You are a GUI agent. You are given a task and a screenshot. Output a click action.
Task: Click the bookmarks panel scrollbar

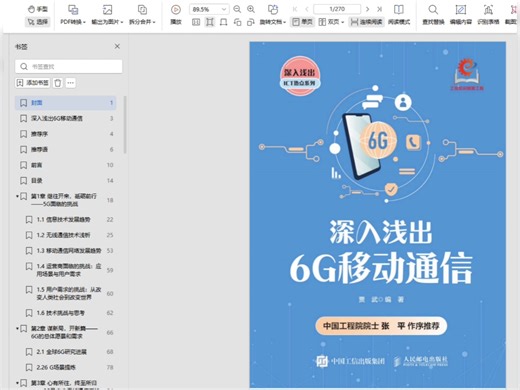click(x=125, y=125)
